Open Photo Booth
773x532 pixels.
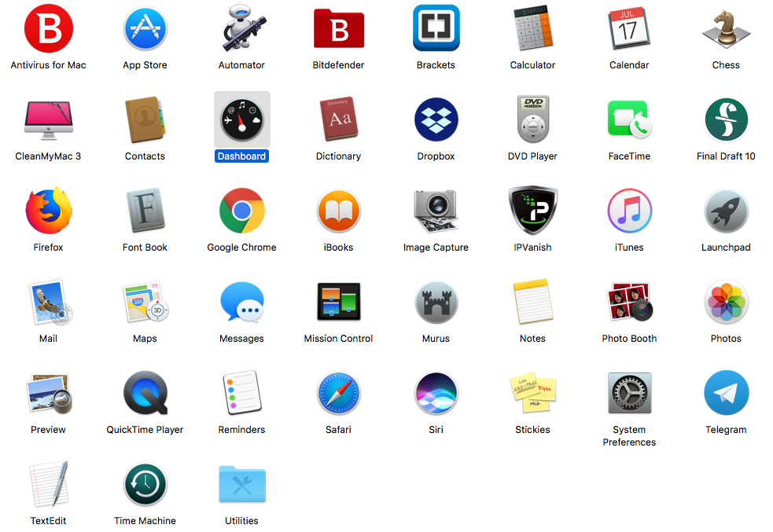(x=629, y=302)
